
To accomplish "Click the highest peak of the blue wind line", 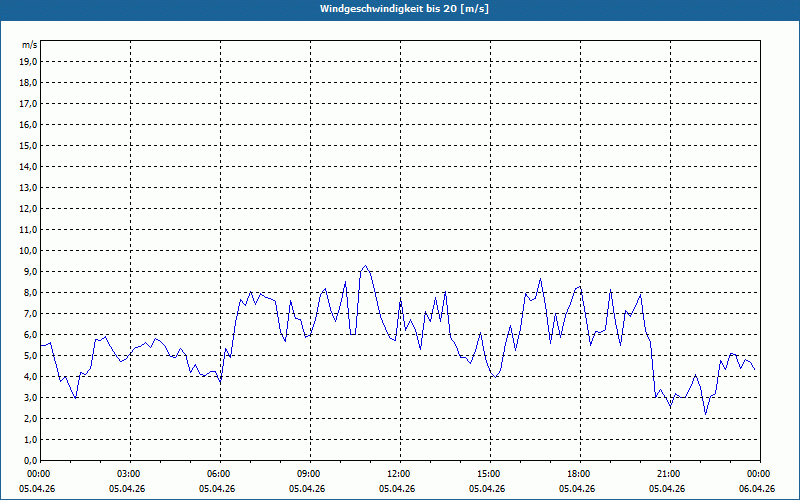I will point(365,266).
